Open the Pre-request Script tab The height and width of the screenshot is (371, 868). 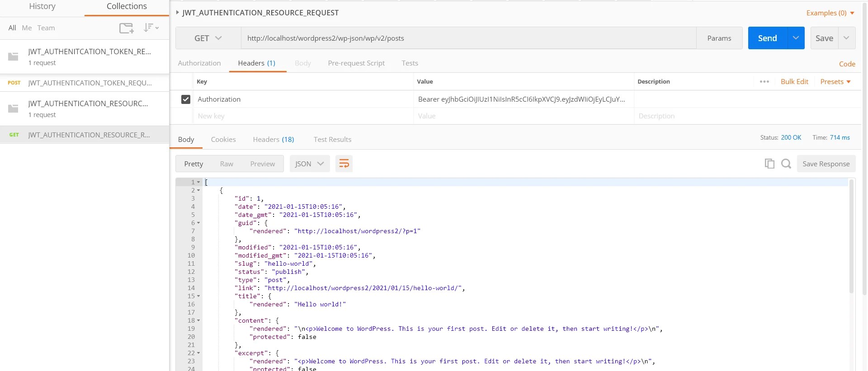356,63
